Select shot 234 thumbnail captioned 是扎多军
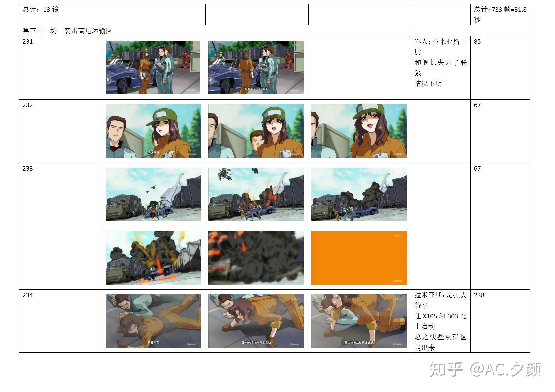 tap(153, 321)
